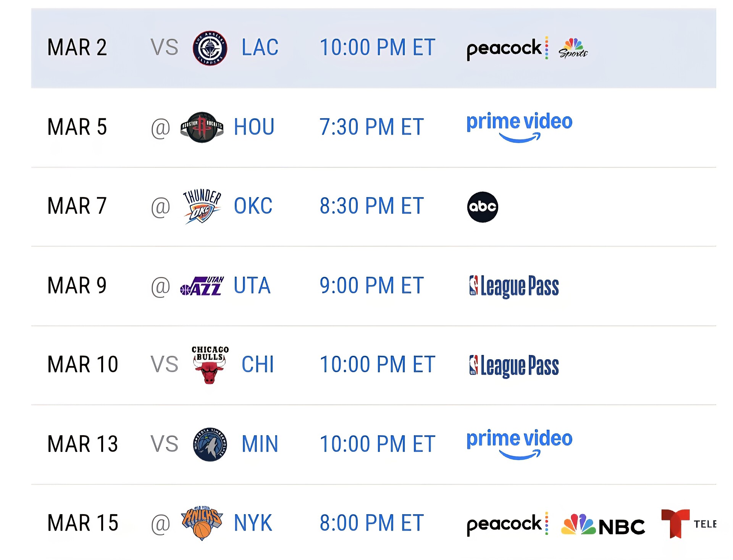The height and width of the screenshot is (560, 733).
Task: Click the LA Clippers team logo
Action: pos(210,48)
